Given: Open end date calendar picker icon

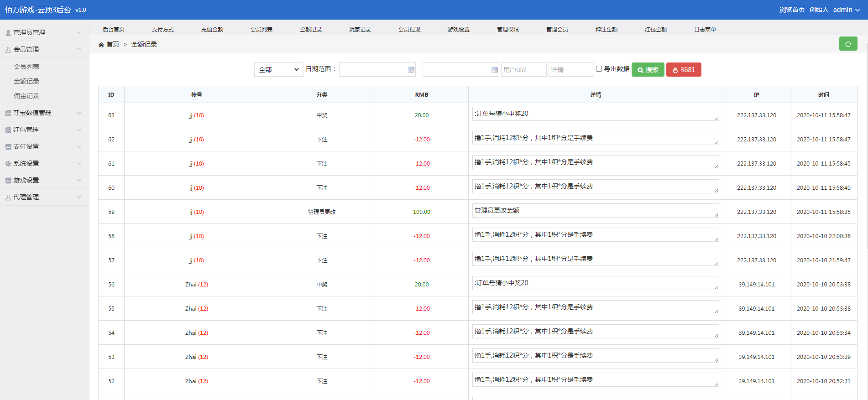Looking at the screenshot, I should pyautogui.click(x=495, y=70).
